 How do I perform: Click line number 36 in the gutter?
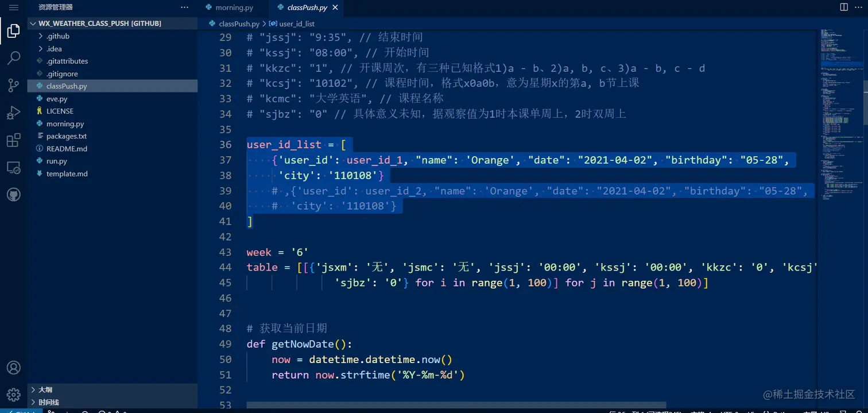(225, 145)
